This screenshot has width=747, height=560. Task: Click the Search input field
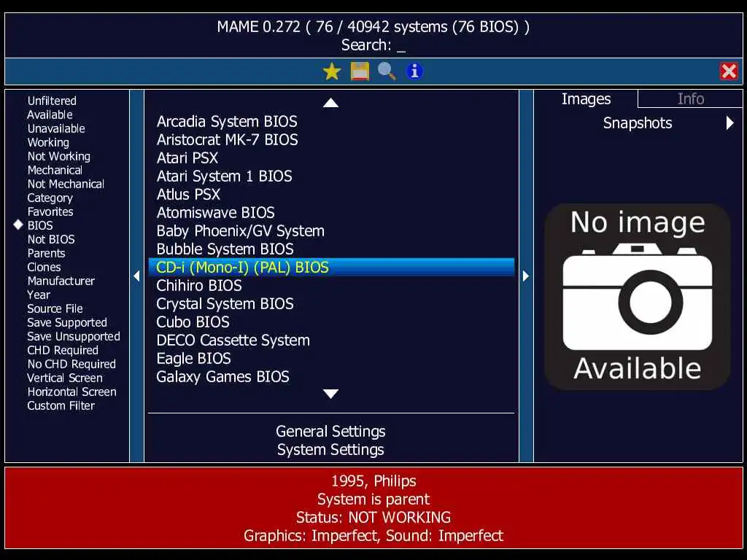pos(373,44)
